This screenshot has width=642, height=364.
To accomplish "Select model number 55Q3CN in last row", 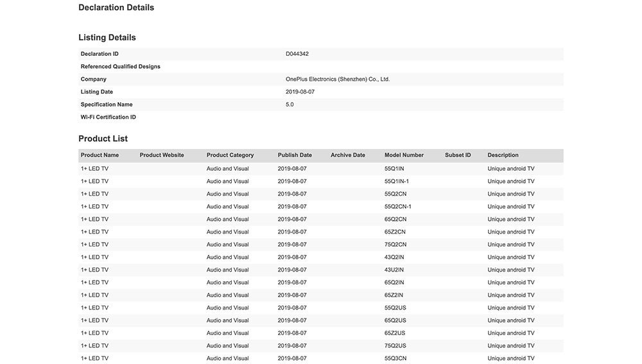I will pos(395,358).
